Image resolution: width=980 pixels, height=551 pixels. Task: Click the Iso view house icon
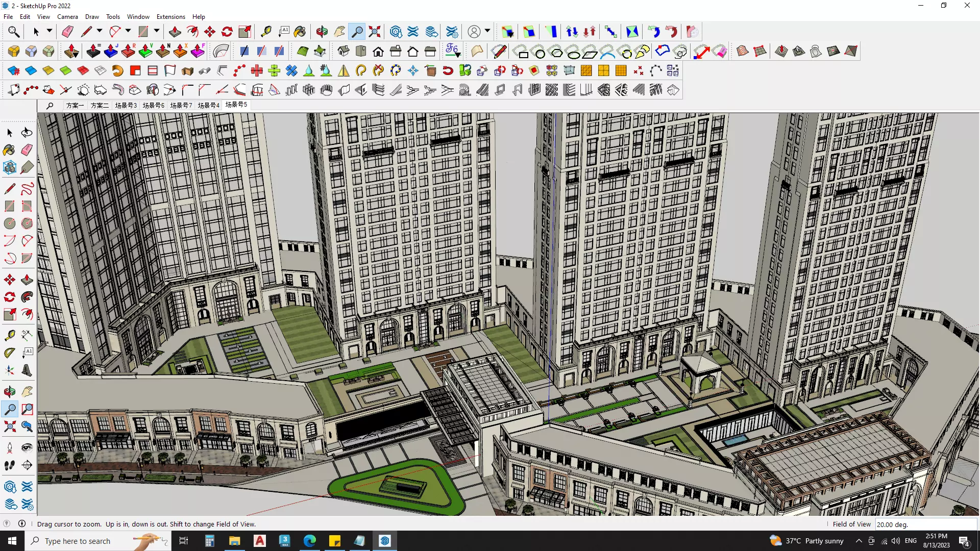point(344,51)
